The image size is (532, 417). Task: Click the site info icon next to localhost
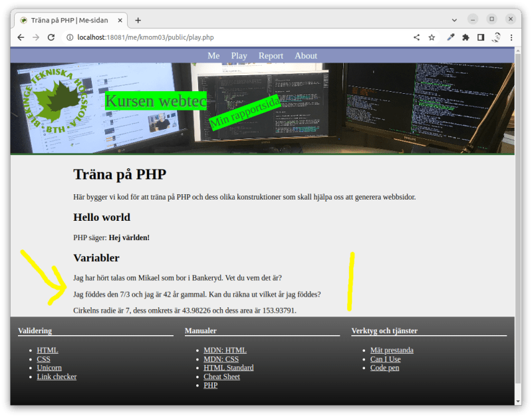point(70,38)
